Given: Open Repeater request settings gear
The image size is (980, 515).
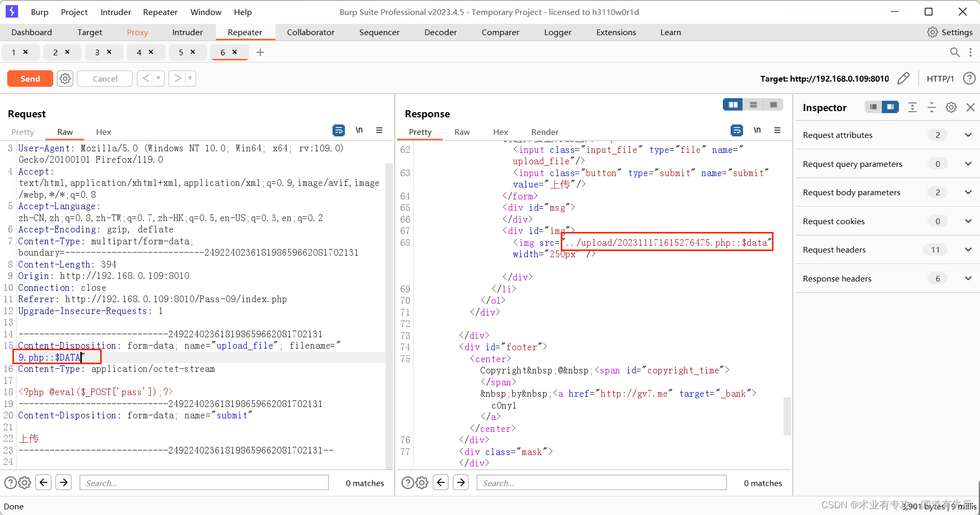Looking at the screenshot, I should (x=65, y=79).
